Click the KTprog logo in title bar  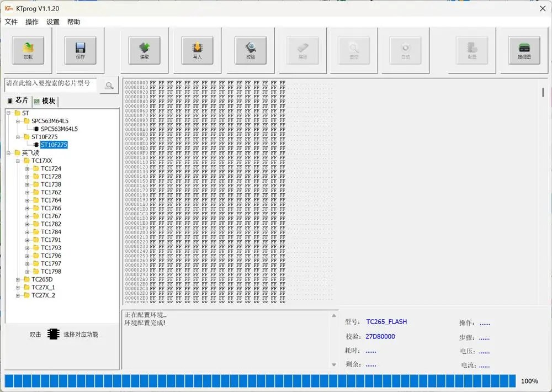tap(9, 8)
